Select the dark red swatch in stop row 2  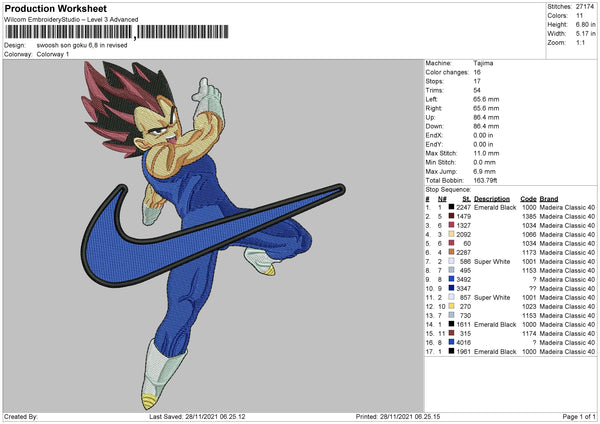(x=452, y=216)
